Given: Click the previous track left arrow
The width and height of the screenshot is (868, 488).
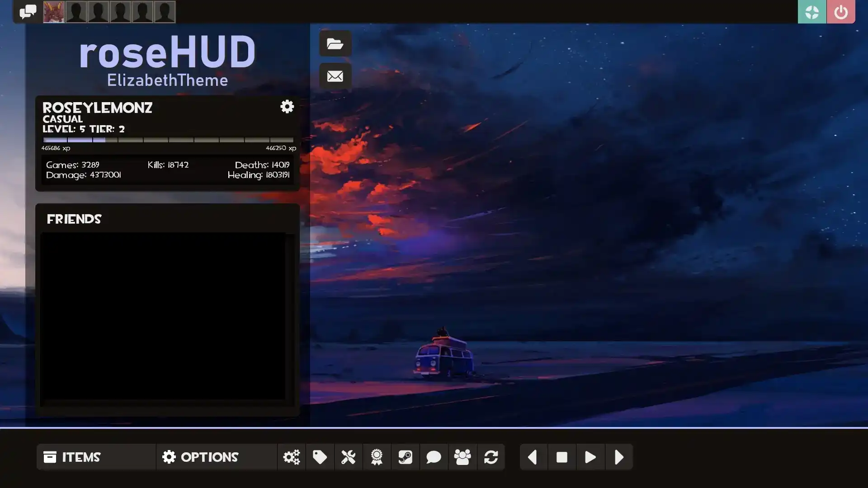Looking at the screenshot, I should click(533, 457).
